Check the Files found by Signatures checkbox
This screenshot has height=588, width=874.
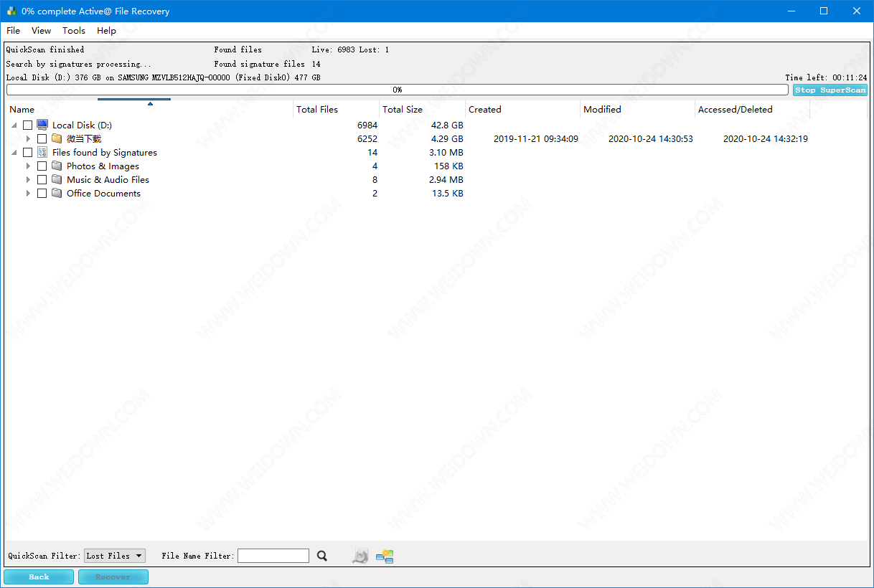(27, 153)
